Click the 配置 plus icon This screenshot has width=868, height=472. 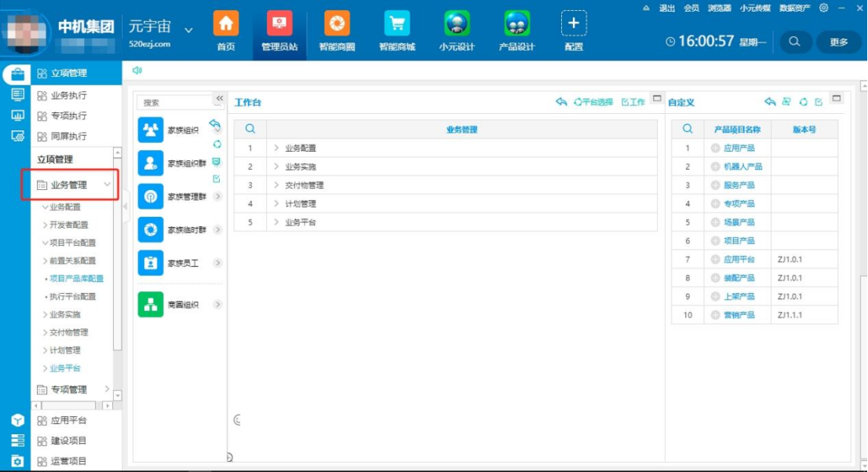click(x=574, y=24)
